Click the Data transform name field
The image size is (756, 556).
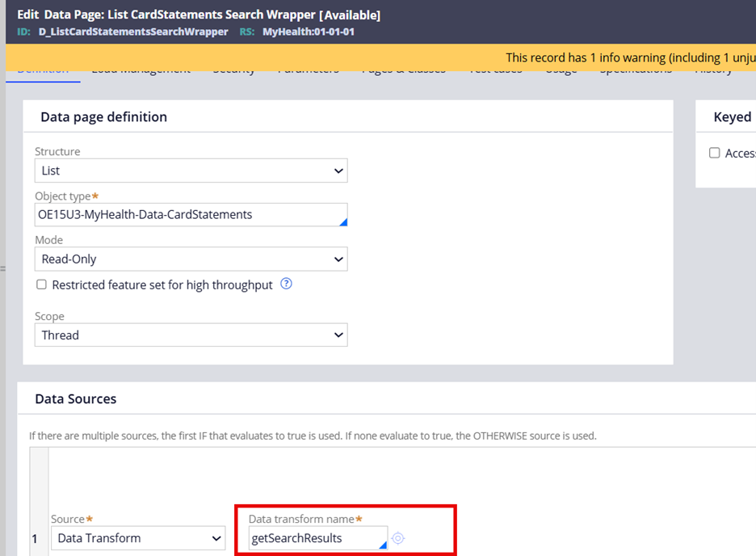[x=317, y=537]
